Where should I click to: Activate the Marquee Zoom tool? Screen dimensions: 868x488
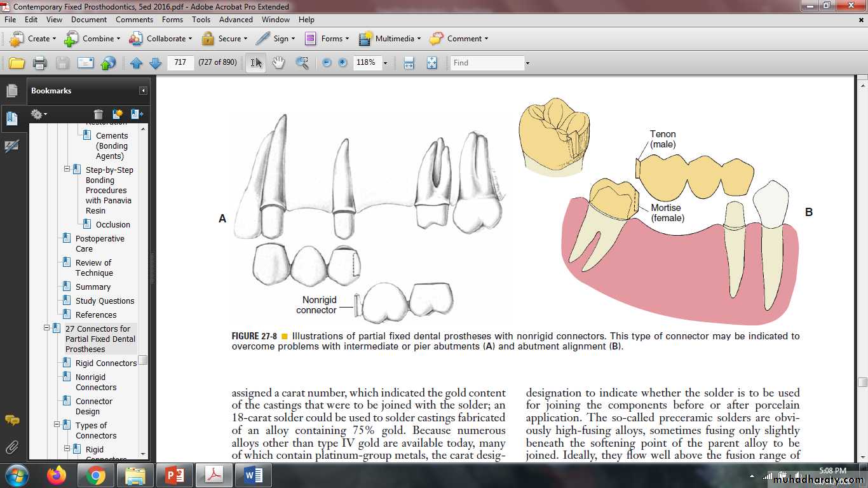click(x=302, y=63)
